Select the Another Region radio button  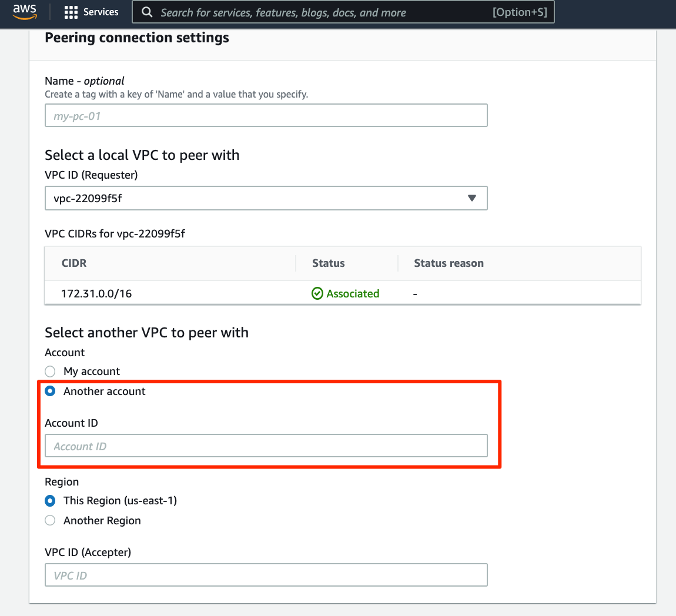tap(50, 520)
